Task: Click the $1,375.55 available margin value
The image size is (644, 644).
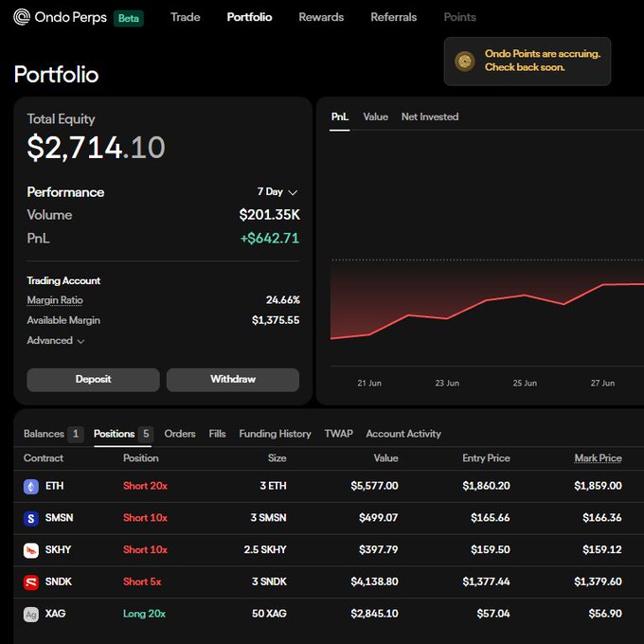Action: [276, 320]
